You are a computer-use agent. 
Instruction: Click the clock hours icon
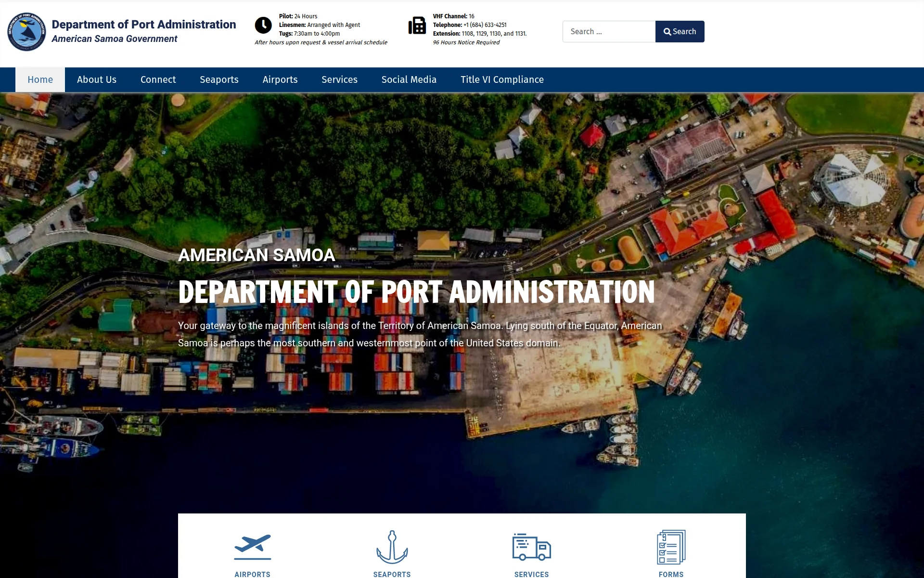(263, 25)
